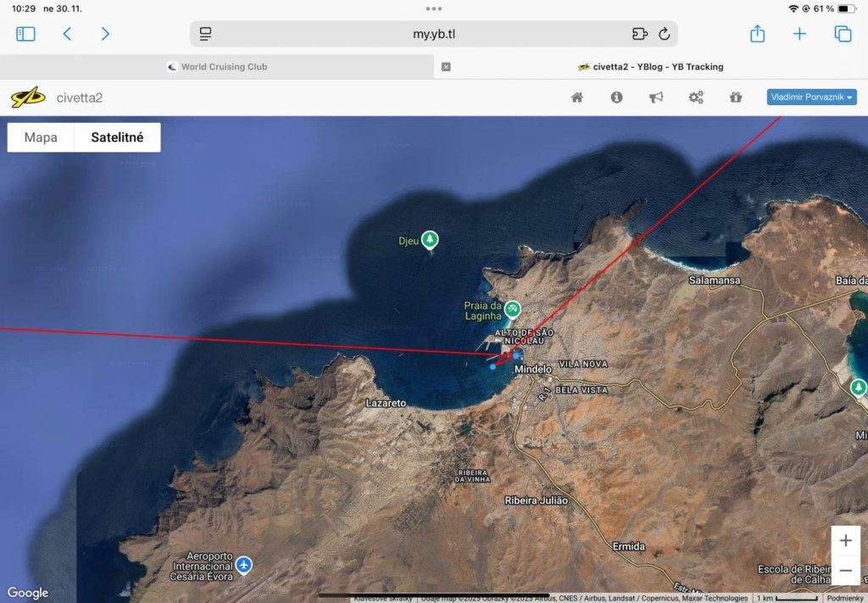Image resolution: width=868 pixels, height=603 pixels.
Task: Open the tab overview icon
Action: [843, 34]
